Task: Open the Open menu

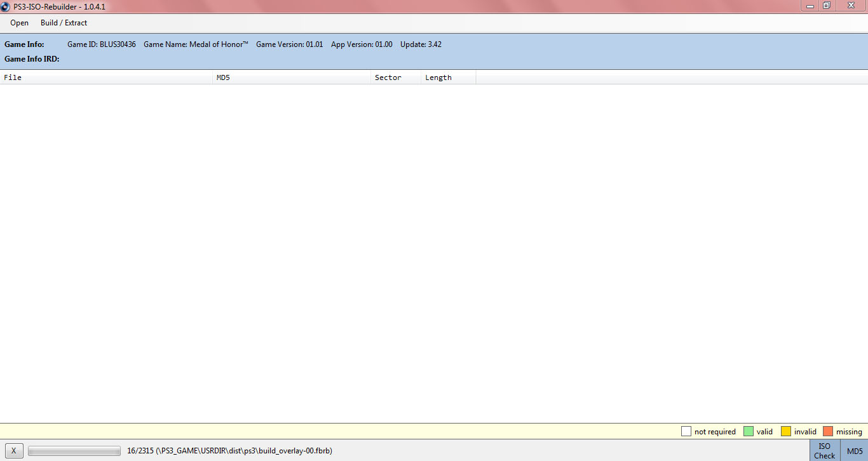Action: click(19, 23)
